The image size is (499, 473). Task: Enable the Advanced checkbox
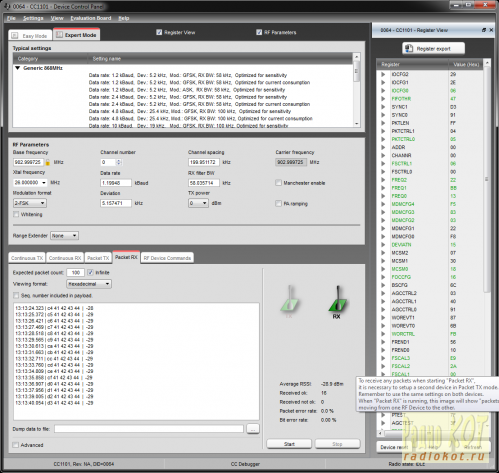[x=15, y=445]
